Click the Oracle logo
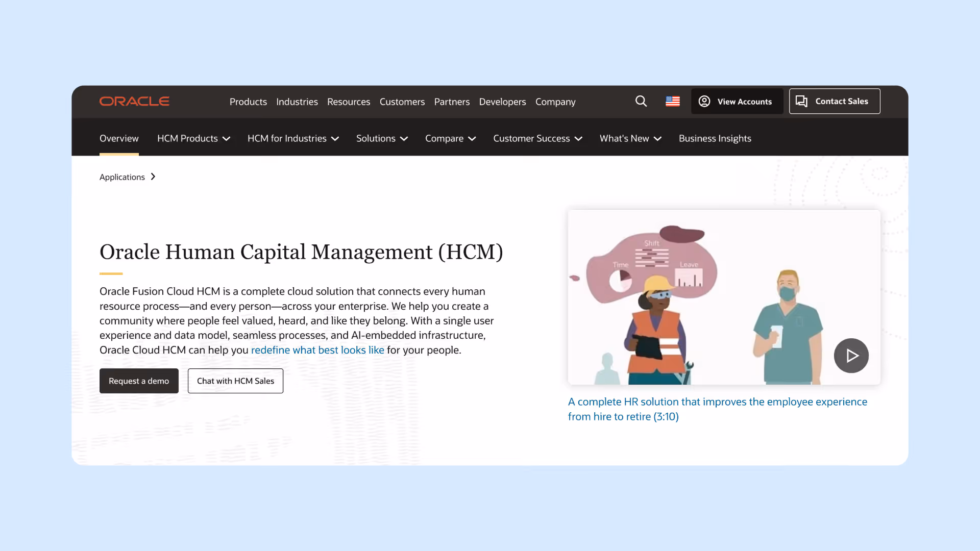 point(134,102)
